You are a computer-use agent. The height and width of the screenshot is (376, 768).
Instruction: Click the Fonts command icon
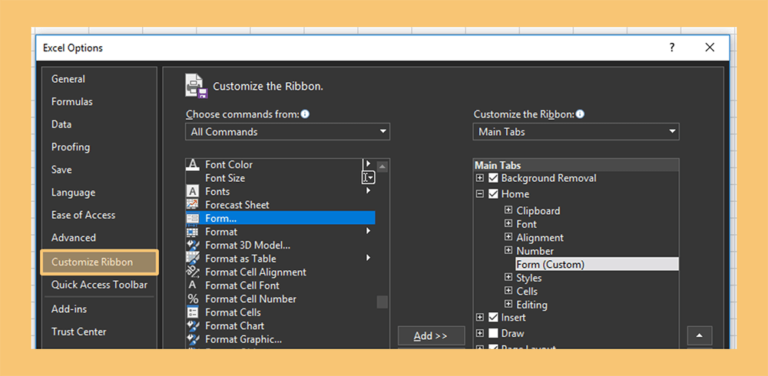point(193,191)
